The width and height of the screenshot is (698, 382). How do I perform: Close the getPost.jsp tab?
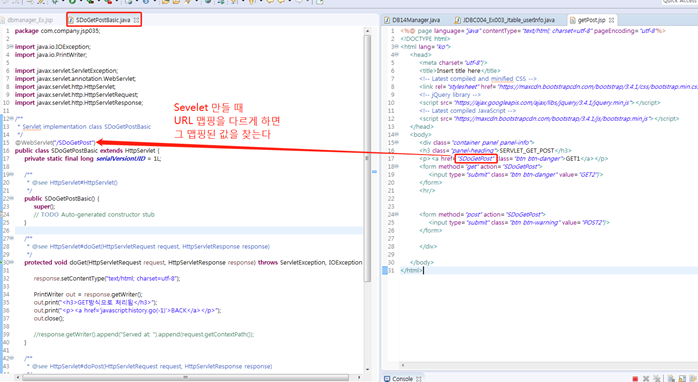612,20
